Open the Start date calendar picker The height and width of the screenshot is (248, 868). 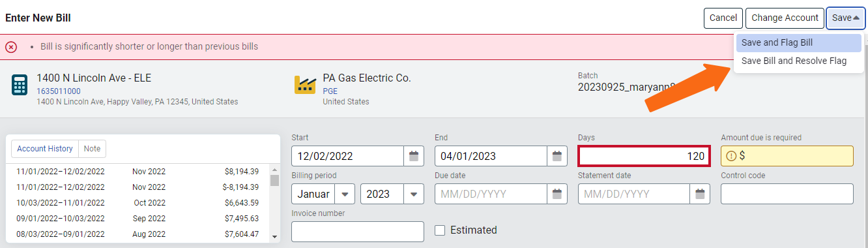(413, 156)
